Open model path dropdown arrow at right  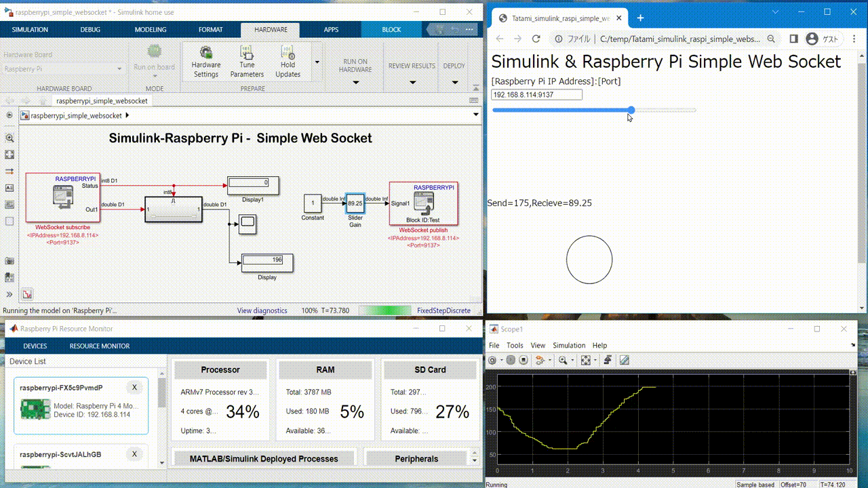pyautogui.click(x=476, y=115)
